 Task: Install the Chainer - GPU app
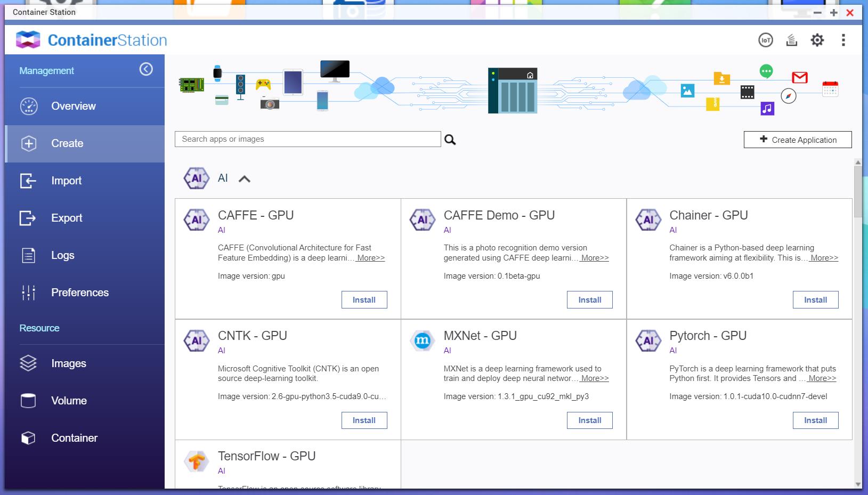(815, 300)
